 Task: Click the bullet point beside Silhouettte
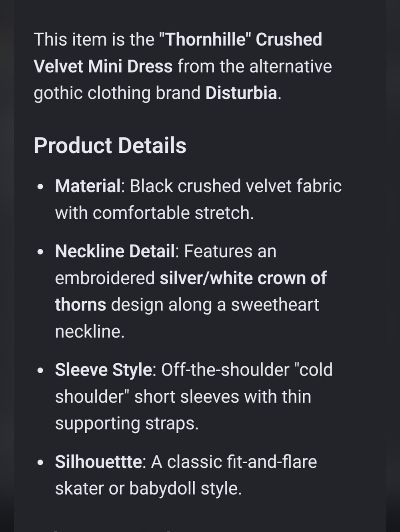[40, 462]
